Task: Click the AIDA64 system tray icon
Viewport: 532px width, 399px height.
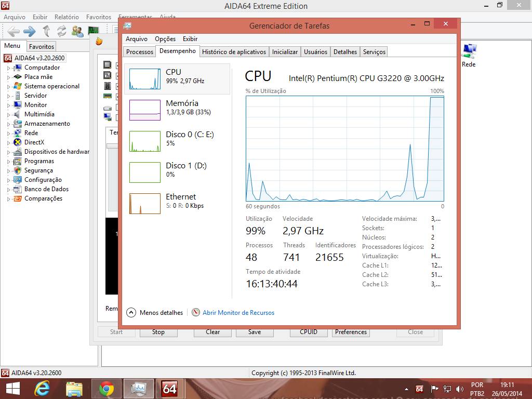Action: click(x=419, y=389)
